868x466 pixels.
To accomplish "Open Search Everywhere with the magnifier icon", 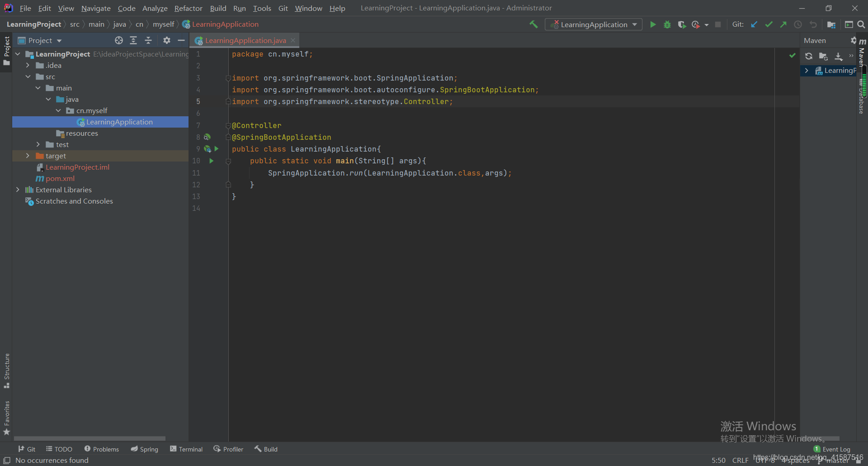I will coord(861,24).
